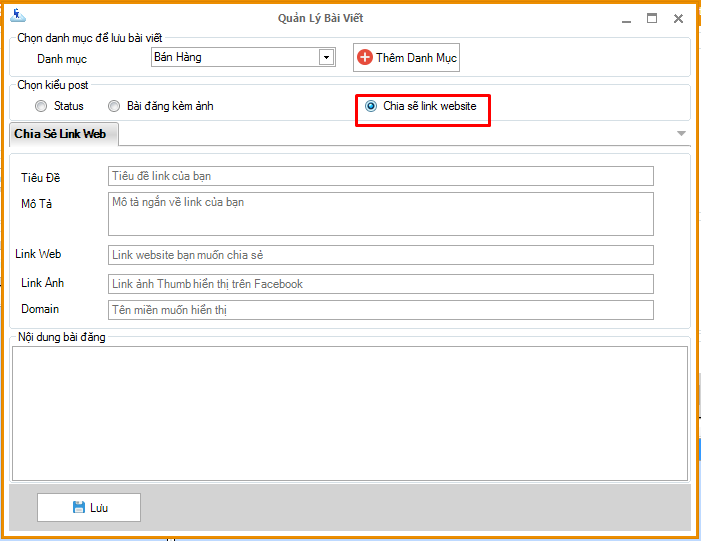Click the Link Web input field

[381, 255]
